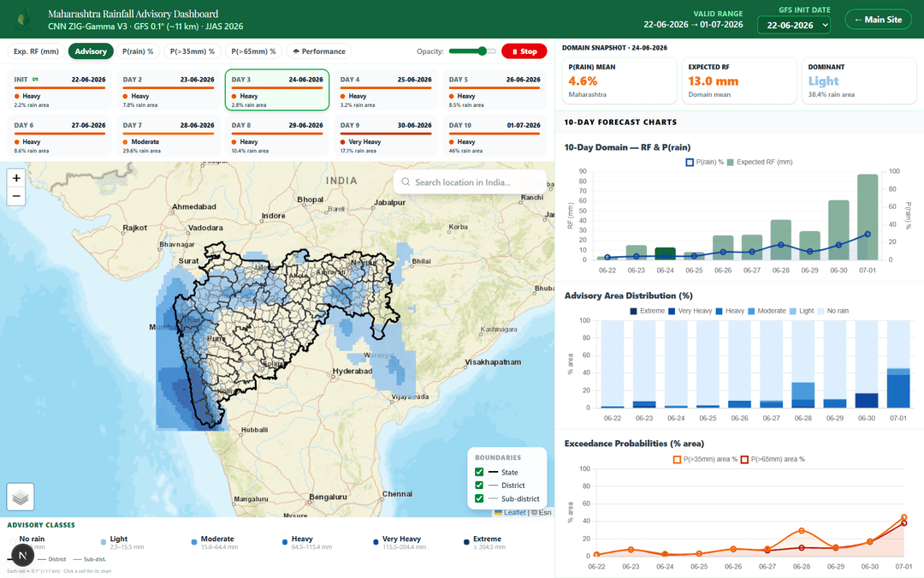Click the Search location in India field
924x578 pixels.
[x=470, y=182]
